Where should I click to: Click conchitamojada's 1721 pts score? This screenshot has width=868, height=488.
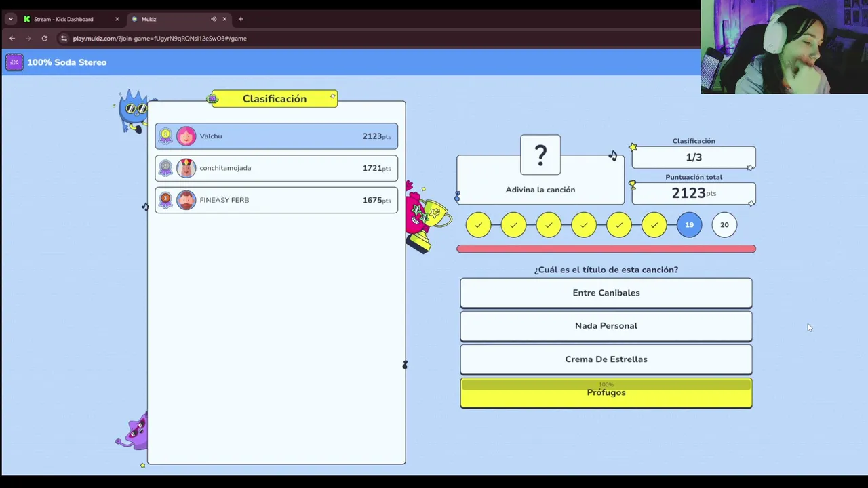(376, 168)
